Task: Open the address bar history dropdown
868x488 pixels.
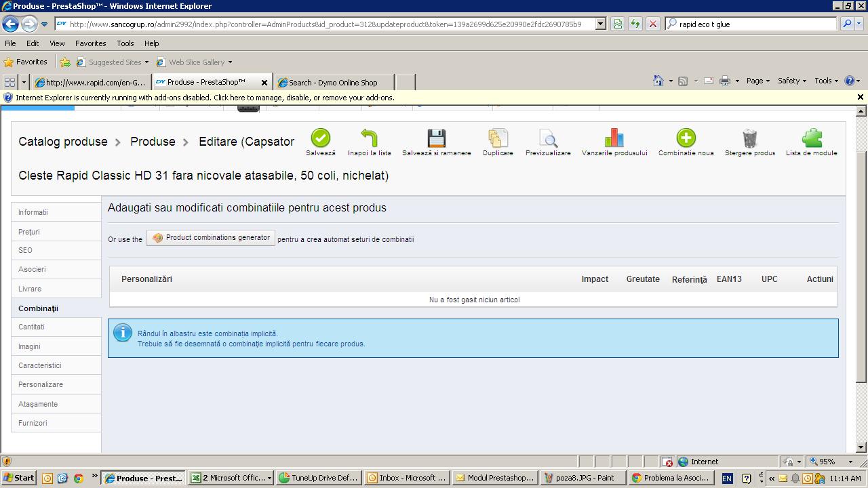Action: tap(600, 24)
